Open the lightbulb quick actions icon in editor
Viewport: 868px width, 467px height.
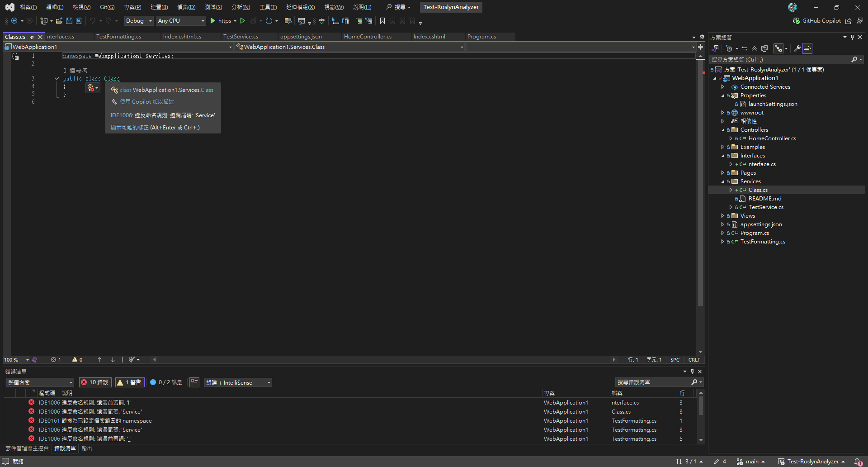tap(91, 88)
